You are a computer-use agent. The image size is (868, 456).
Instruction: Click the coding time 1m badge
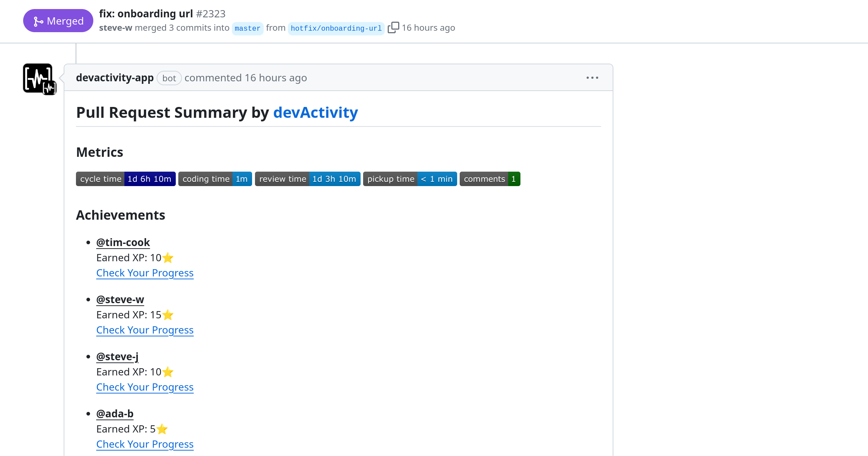point(215,178)
